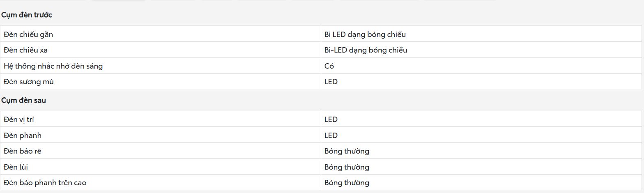Click the 'Đèn báo phanh trên cao' label

click(45, 183)
